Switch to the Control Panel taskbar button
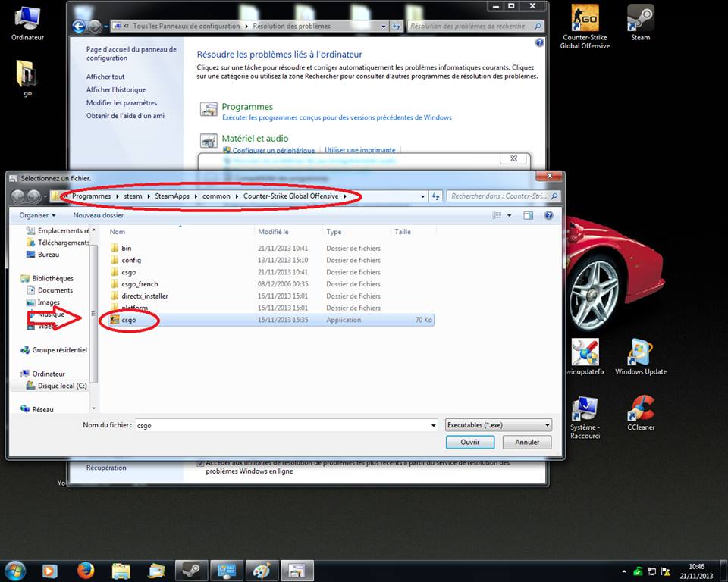This screenshot has height=582, width=728. pyautogui.click(x=227, y=571)
